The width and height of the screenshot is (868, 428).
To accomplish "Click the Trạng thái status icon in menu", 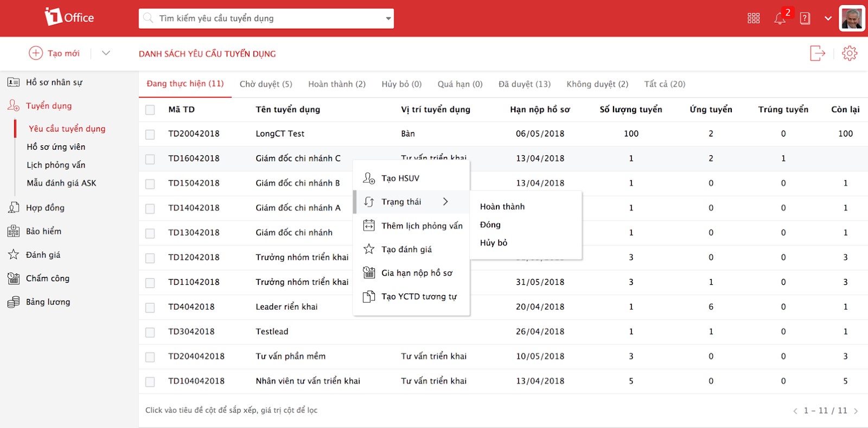I will [x=369, y=202].
